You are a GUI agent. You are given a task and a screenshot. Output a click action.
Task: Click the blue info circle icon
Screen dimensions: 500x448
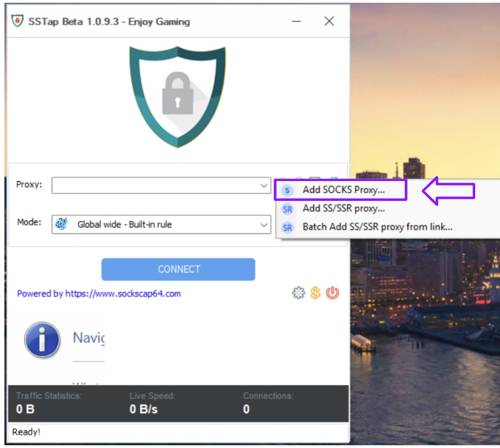point(42,340)
